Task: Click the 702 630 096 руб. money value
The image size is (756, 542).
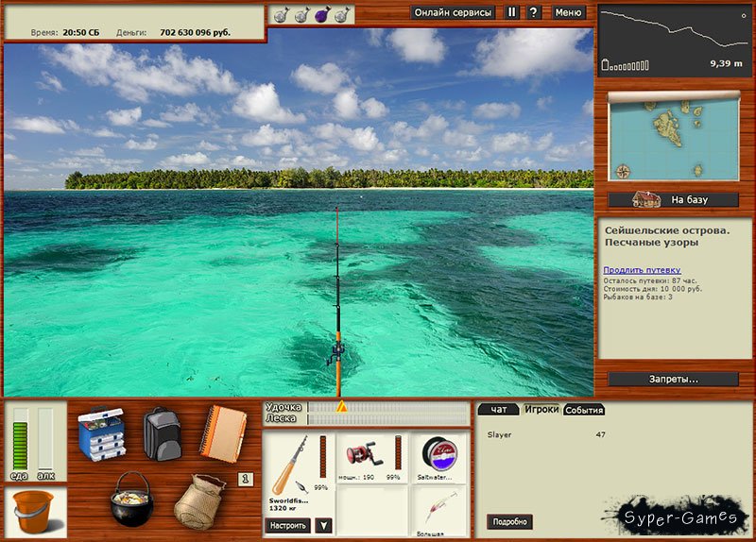Action: pos(195,33)
